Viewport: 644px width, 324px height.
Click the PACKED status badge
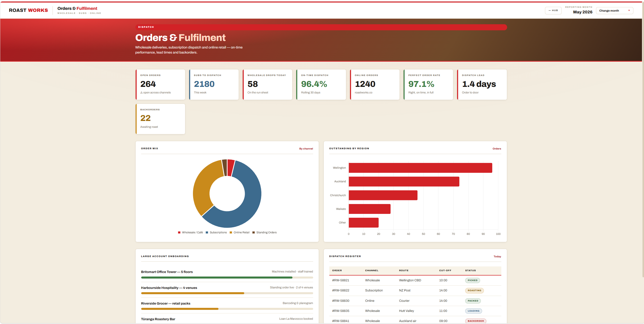click(473, 301)
